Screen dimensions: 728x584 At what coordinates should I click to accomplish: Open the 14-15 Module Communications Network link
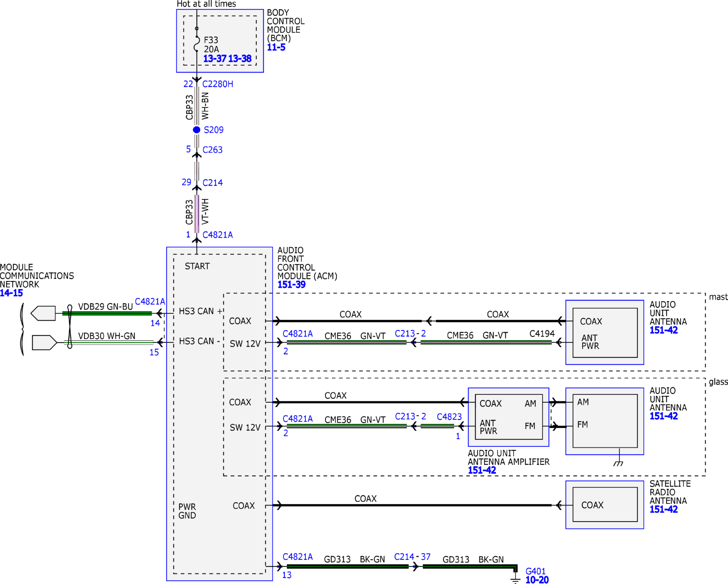[11, 293]
